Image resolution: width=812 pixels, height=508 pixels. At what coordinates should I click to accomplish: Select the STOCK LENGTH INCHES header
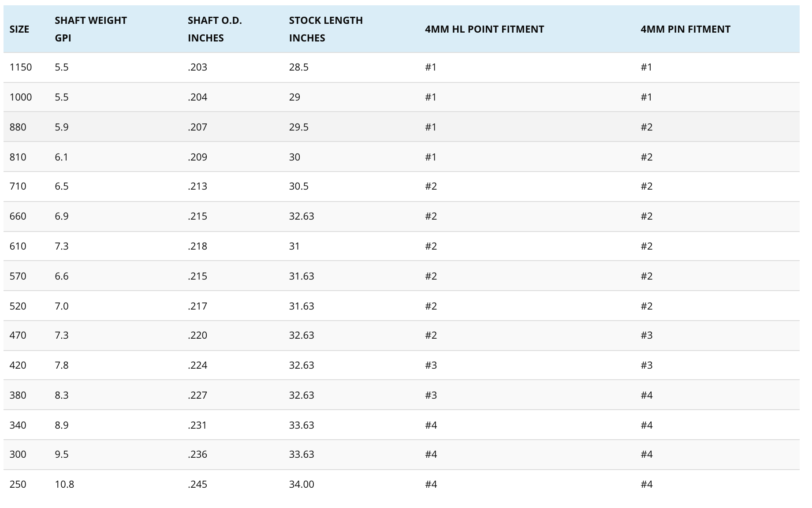point(326,29)
